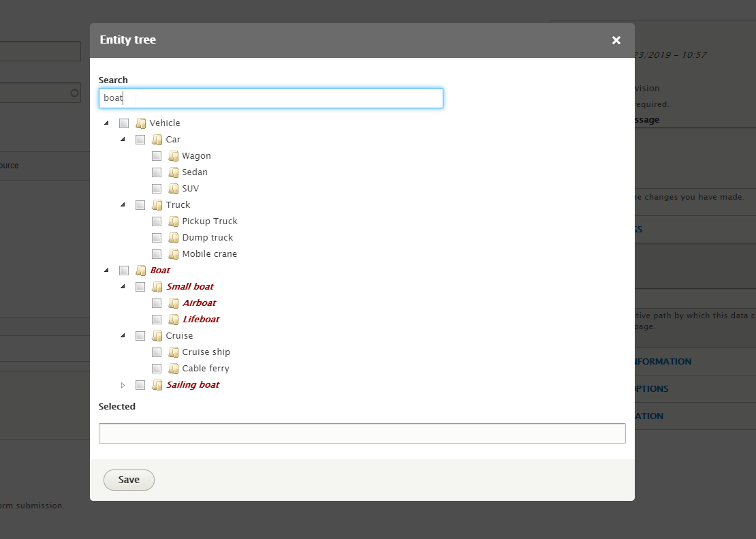Focus the Search input field
Image resolution: width=756 pixels, height=539 pixels.
(x=270, y=98)
